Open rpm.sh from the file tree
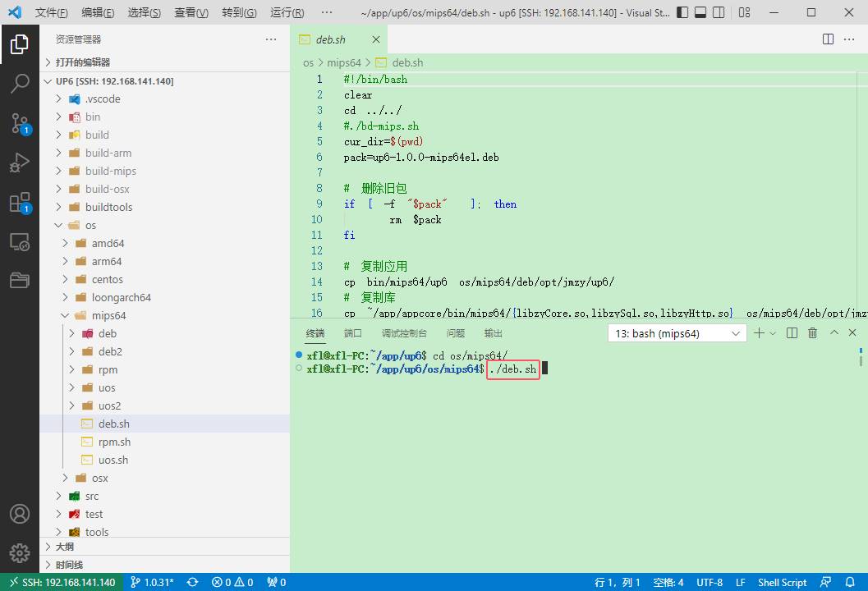 coord(114,442)
